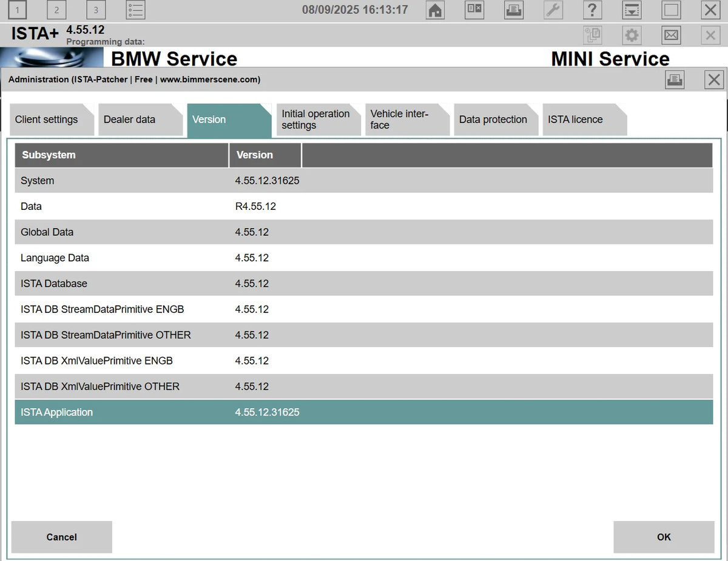
Task: Switch to workshop session 1
Action: pyautogui.click(x=17, y=10)
